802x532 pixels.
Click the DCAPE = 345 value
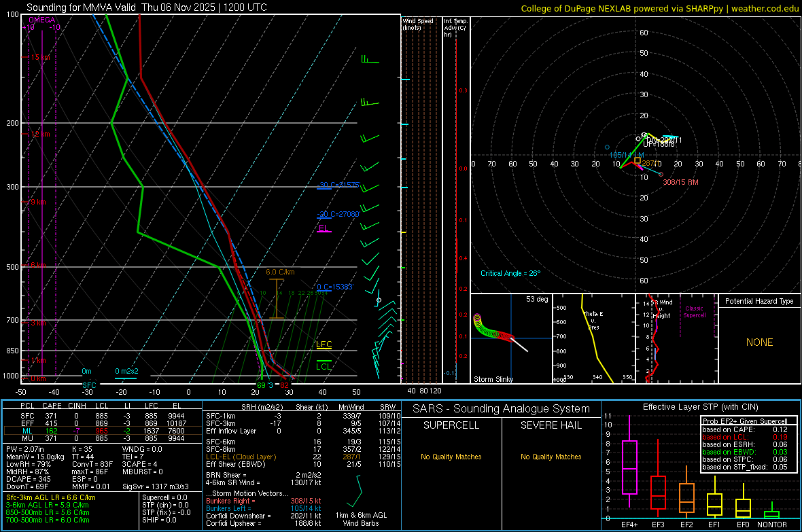click(x=28, y=479)
